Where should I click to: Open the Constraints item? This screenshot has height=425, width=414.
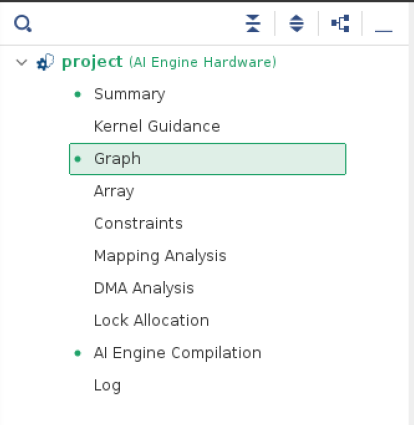tap(138, 223)
